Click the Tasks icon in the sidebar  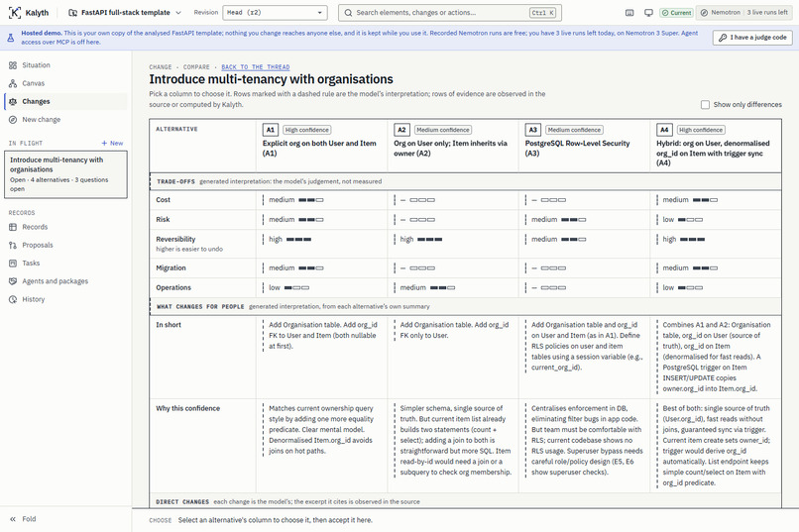point(13,264)
